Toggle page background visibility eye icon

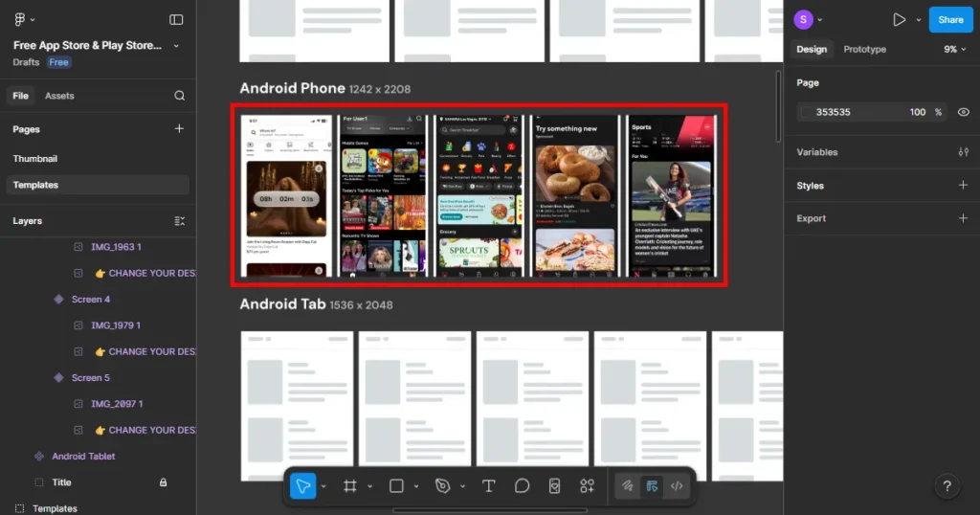963,113
